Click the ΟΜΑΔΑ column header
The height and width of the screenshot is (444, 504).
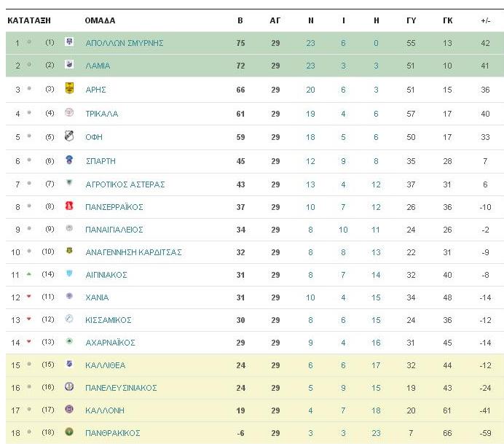[x=100, y=20]
